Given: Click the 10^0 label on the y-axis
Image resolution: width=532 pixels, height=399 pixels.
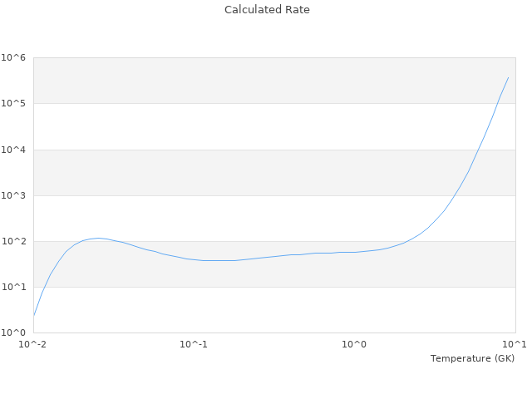Looking at the screenshot, I should [x=13, y=332].
